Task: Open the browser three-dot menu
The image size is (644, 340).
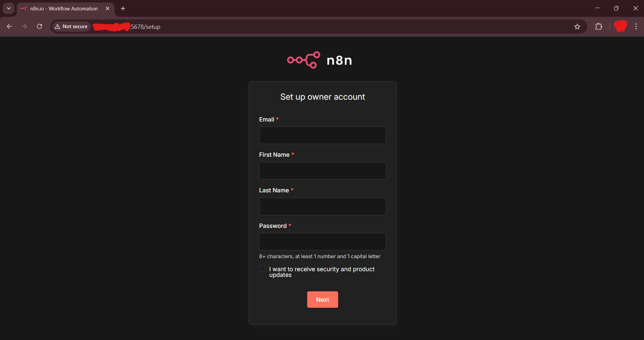Action: pos(636,27)
